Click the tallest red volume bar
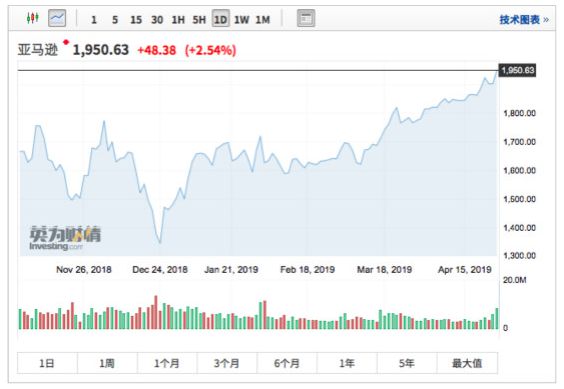The height and width of the screenshot is (389, 564). 156,312
